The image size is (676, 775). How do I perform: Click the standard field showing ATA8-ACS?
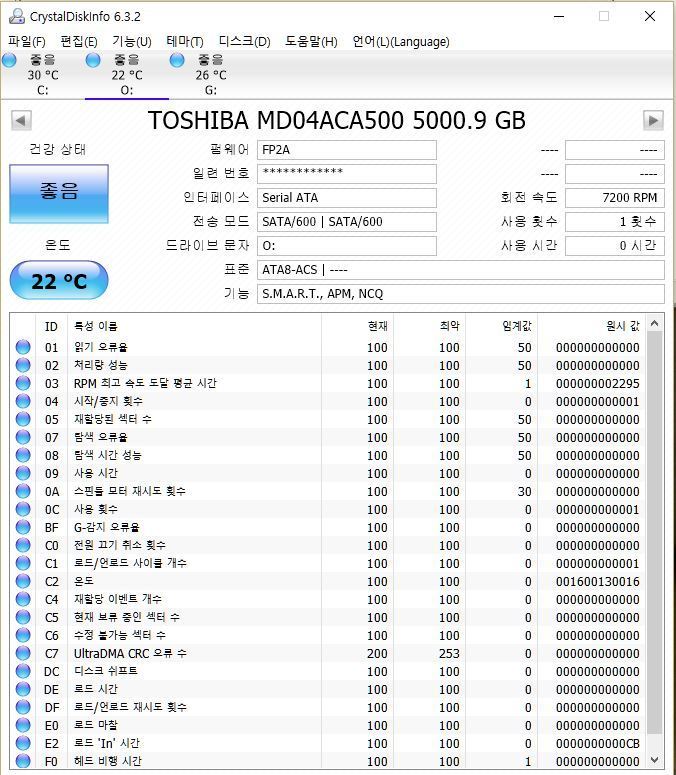(x=461, y=270)
